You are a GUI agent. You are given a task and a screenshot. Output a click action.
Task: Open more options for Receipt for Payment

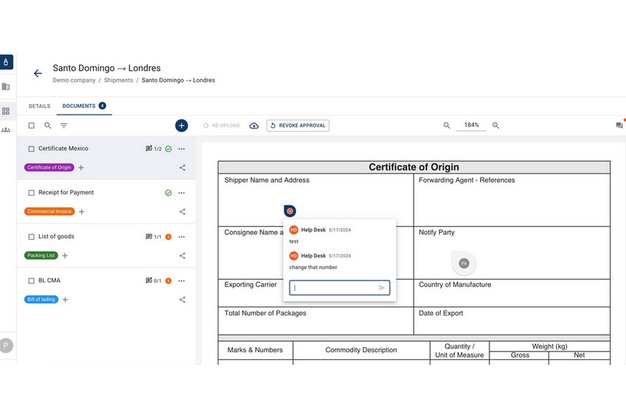(x=182, y=192)
